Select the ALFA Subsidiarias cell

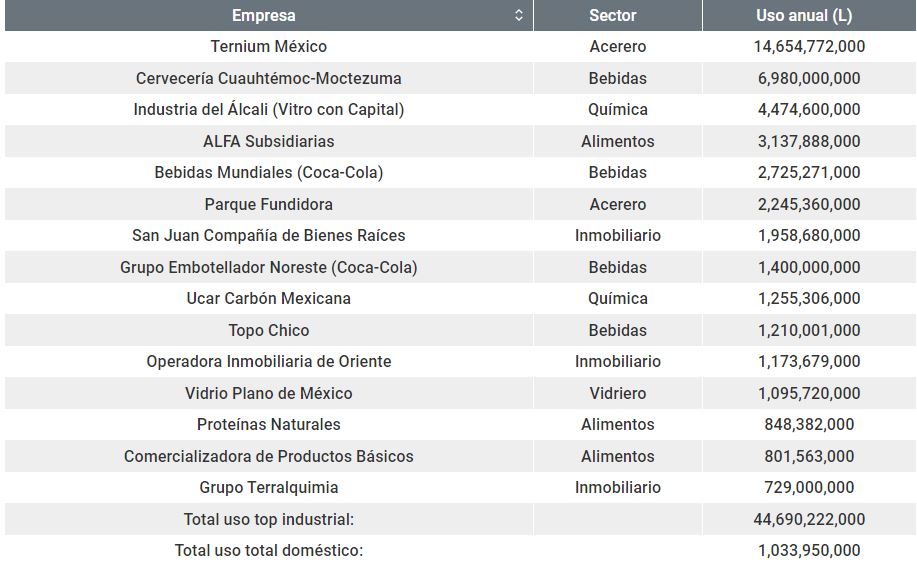coord(268,141)
